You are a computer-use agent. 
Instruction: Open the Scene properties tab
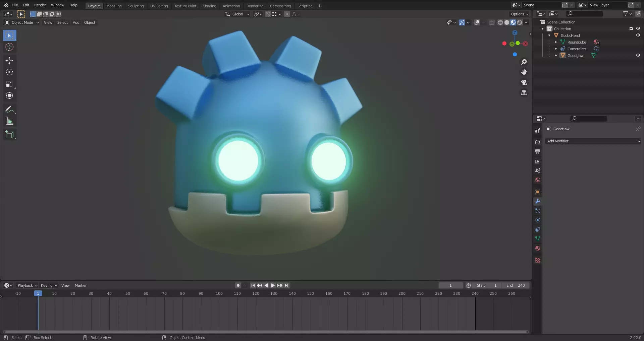click(x=538, y=170)
